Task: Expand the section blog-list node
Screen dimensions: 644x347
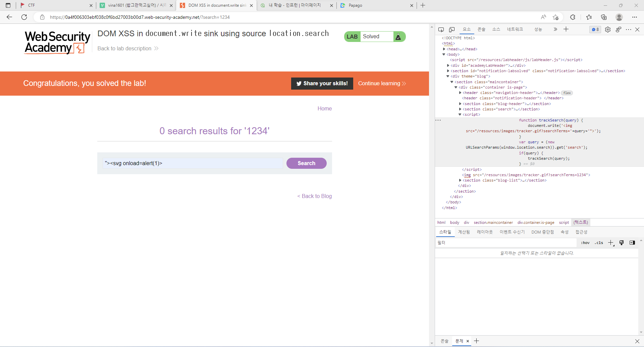Action: click(x=460, y=180)
